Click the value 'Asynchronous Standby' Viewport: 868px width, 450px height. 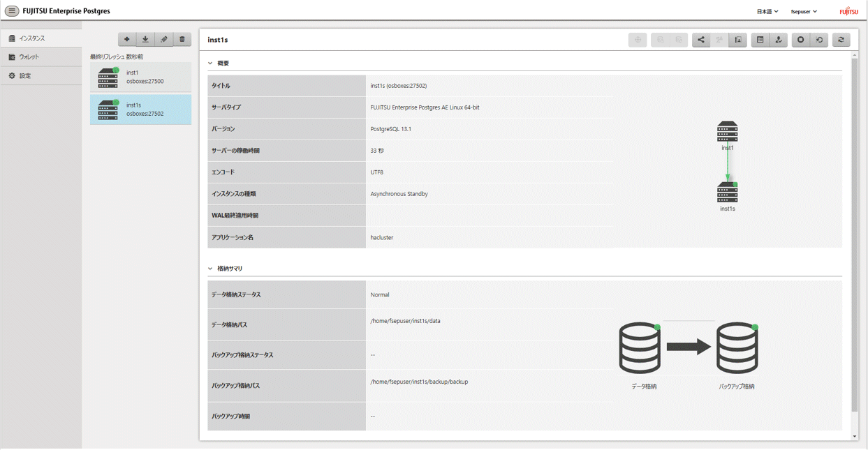click(399, 194)
